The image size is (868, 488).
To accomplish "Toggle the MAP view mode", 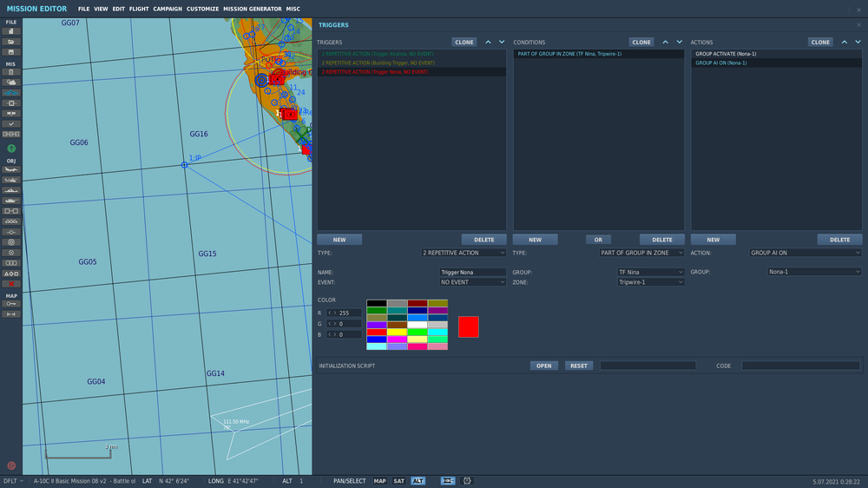I will click(x=380, y=480).
